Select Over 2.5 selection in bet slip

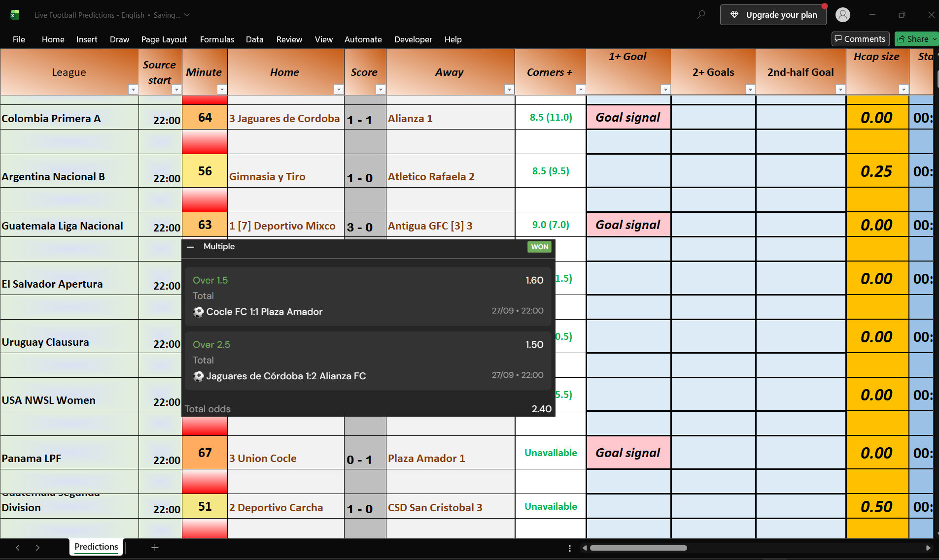coord(211,344)
